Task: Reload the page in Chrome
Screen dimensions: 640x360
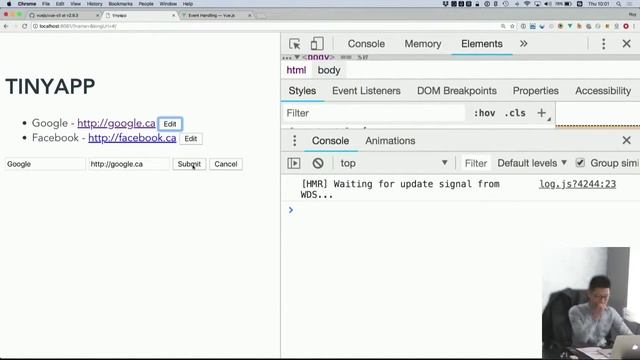Action: point(24,26)
